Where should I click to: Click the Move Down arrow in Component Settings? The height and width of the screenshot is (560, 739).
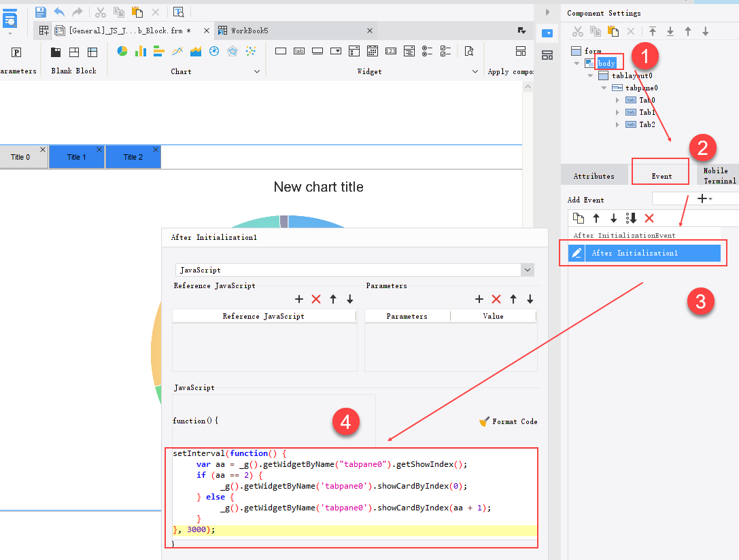coord(706,31)
